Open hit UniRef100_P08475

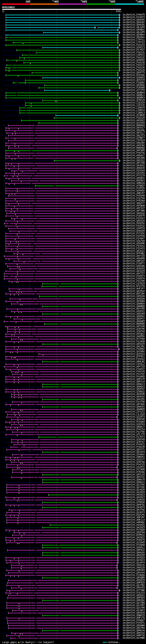point(133,15)
